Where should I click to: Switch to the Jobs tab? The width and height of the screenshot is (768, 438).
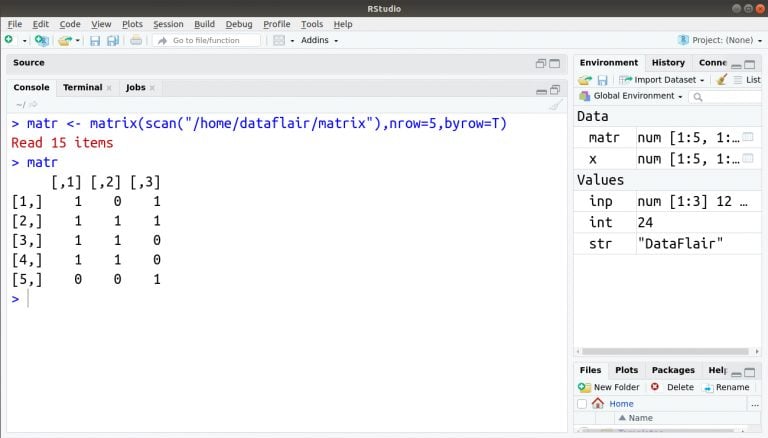pyautogui.click(x=135, y=87)
